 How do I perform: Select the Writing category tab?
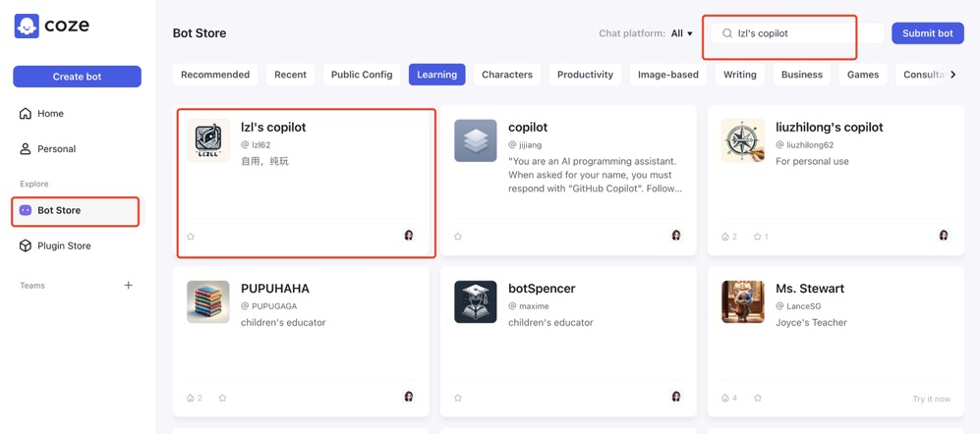(740, 75)
